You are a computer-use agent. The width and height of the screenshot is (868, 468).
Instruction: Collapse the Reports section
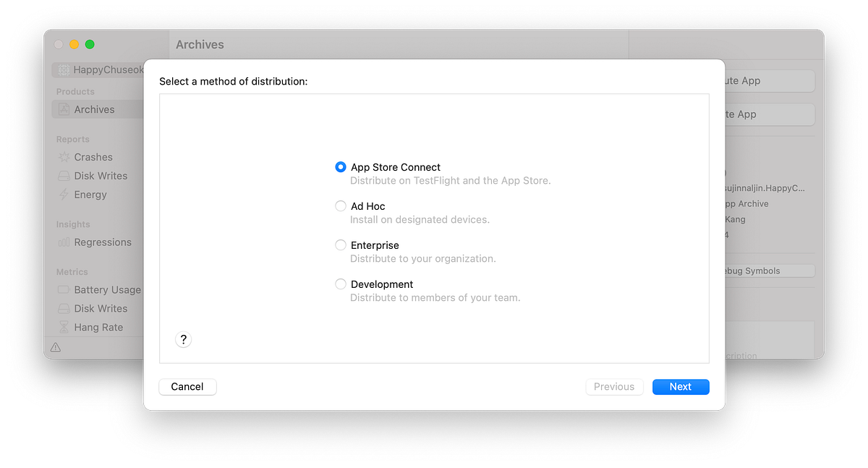[72, 139]
